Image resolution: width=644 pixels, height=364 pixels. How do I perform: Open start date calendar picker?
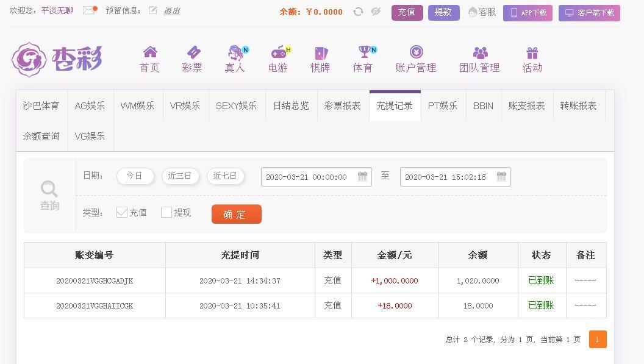[x=362, y=177]
